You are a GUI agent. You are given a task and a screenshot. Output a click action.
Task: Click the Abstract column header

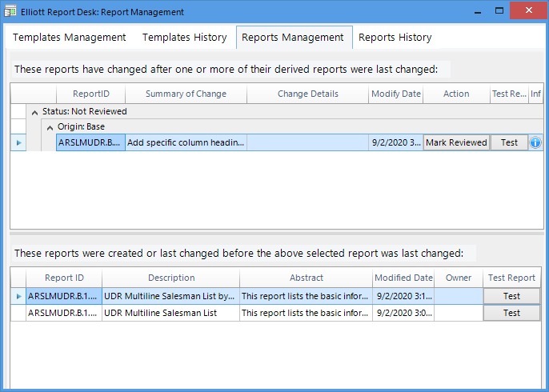pos(307,278)
